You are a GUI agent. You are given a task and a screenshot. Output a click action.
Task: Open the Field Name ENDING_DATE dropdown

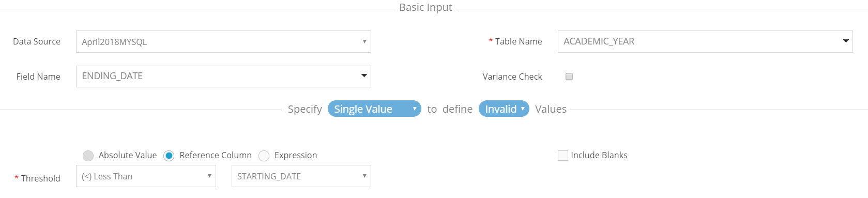223,77
